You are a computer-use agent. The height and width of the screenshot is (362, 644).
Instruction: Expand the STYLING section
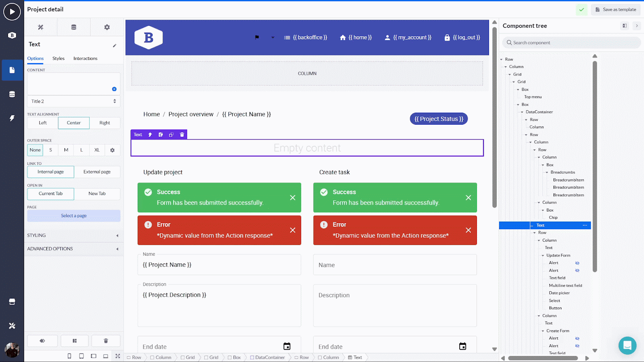pos(74,235)
